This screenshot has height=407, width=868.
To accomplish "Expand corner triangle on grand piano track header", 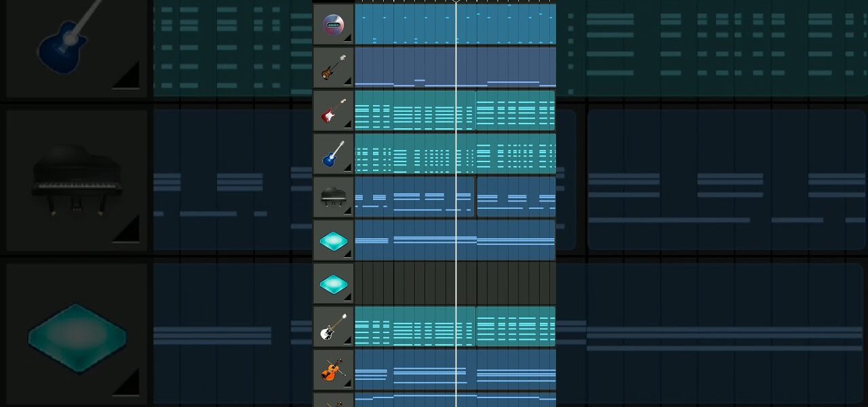I will [347, 211].
